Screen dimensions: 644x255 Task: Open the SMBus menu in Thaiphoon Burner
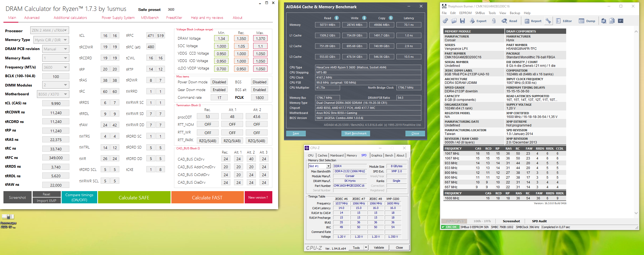[x=480, y=13]
